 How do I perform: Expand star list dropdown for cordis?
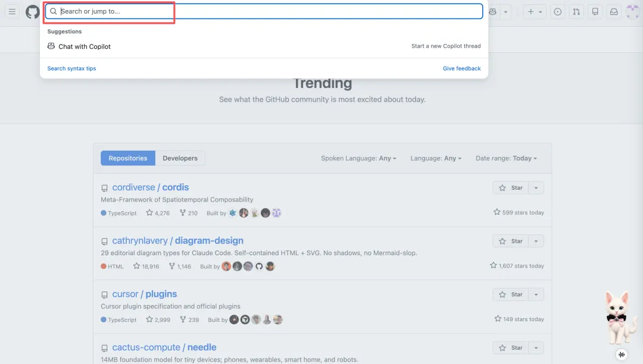coord(536,188)
